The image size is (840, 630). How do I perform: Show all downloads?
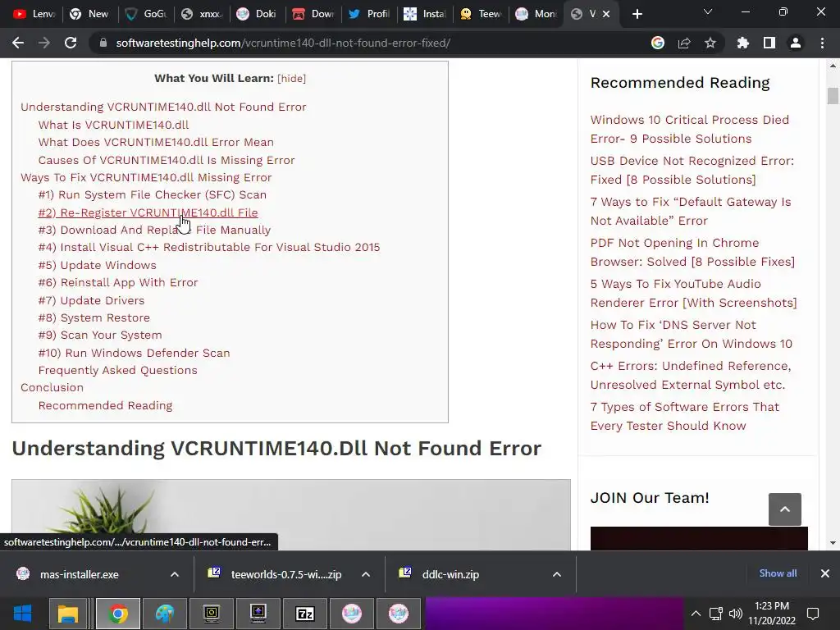pos(778,573)
